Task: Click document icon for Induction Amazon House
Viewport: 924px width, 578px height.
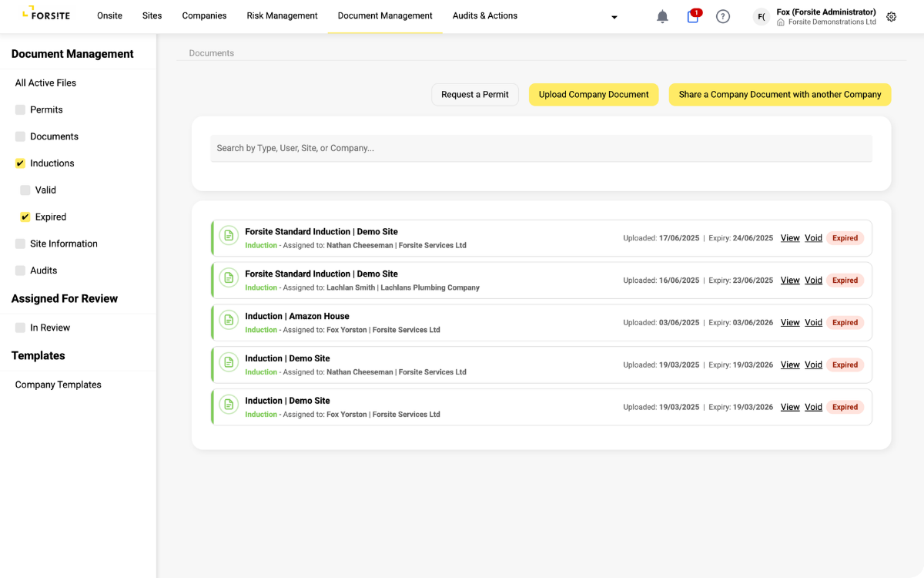Action: click(x=228, y=320)
